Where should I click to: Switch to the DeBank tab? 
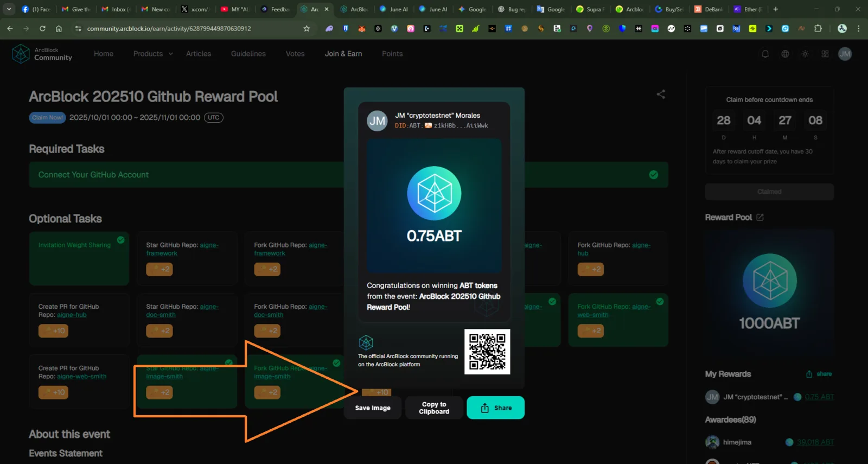coord(709,9)
